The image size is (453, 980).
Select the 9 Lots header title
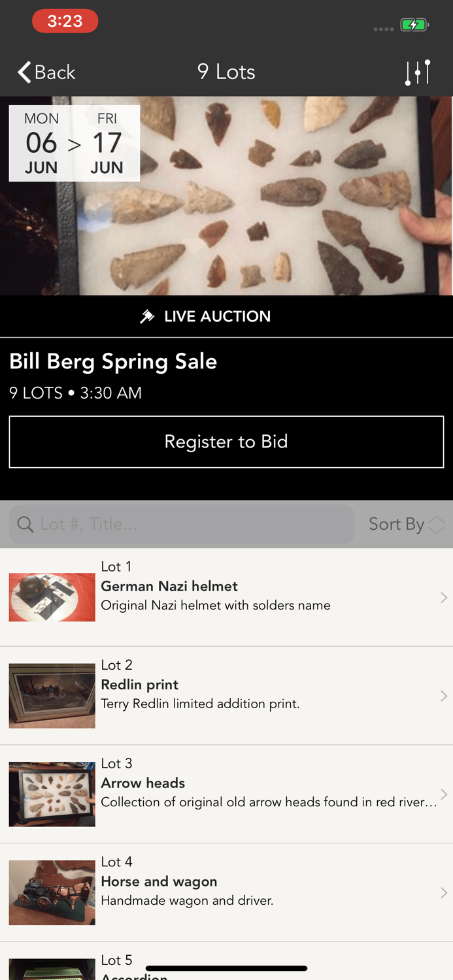click(x=226, y=72)
